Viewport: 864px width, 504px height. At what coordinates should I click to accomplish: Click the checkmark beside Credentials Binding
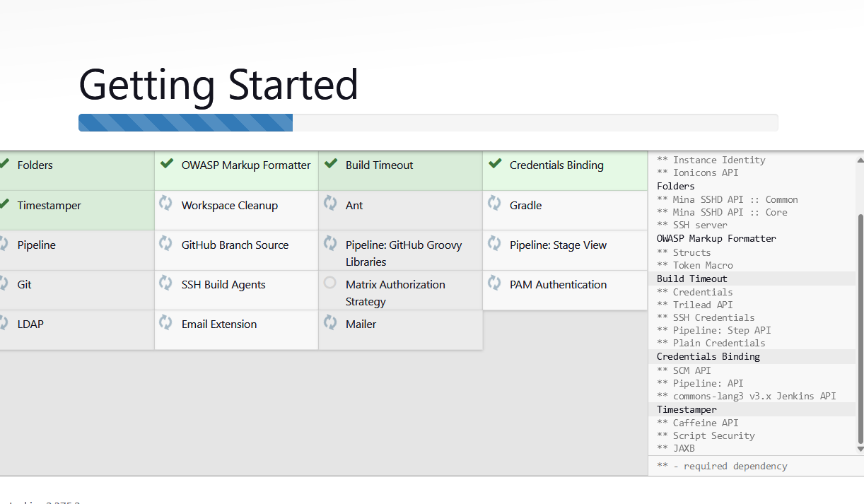[x=494, y=164]
